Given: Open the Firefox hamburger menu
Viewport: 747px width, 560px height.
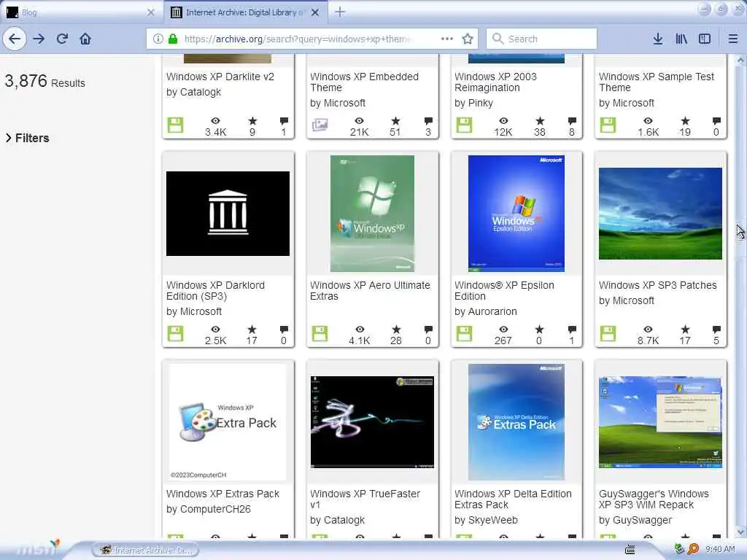Looking at the screenshot, I should point(732,39).
